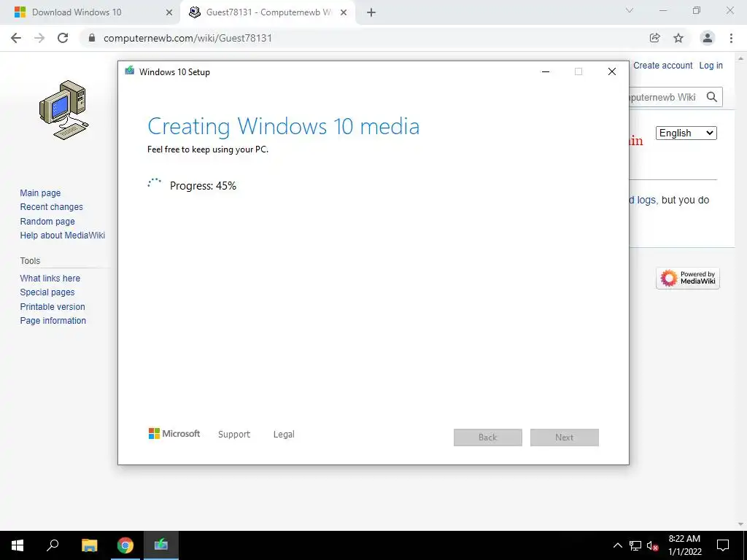
Task: Minimize the Windows 10 Setup dialog
Action: (x=546, y=71)
